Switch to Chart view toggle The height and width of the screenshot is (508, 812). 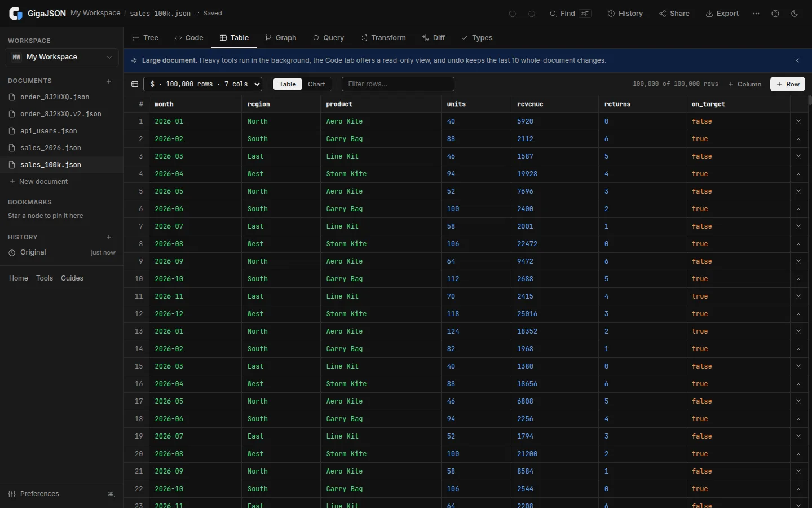pyautogui.click(x=316, y=84)
